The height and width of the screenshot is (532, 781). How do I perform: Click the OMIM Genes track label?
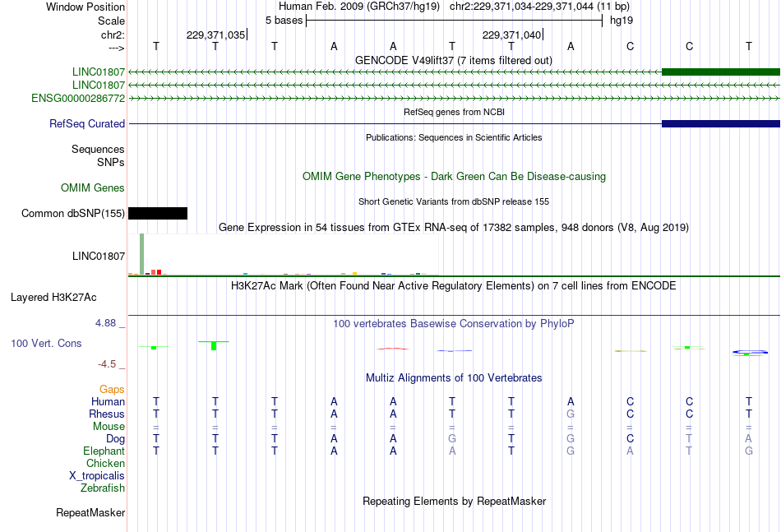pyautogui.click(x=93, y=187)
